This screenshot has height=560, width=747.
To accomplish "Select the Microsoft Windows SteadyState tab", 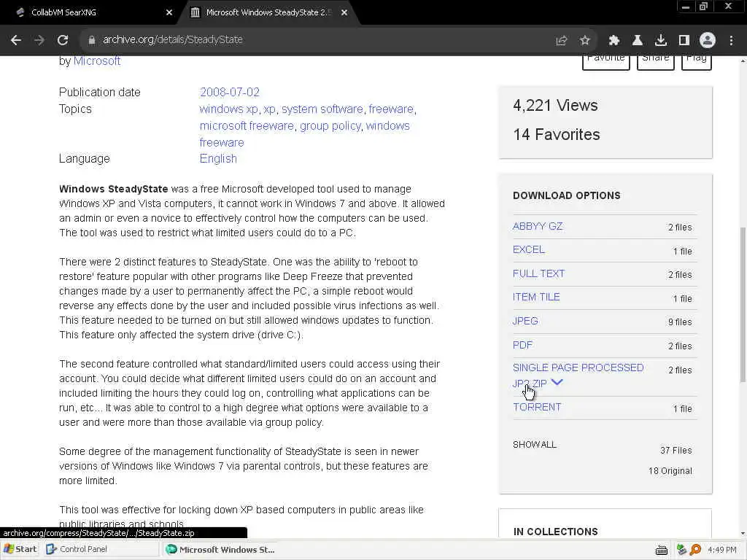I will (x=268, y=12).
